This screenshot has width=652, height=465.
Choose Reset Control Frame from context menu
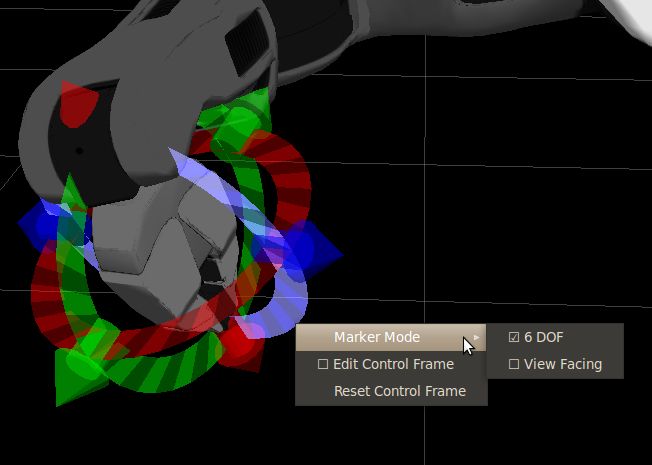click(x=399, y=391)
